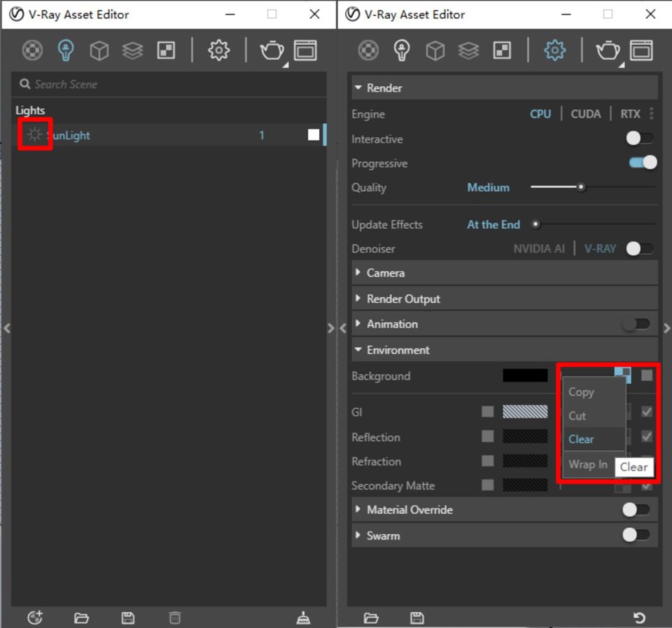Select Copy in the context menu
Image resolution: width=672 pixels, height=628 pixels.
point(581,392)
